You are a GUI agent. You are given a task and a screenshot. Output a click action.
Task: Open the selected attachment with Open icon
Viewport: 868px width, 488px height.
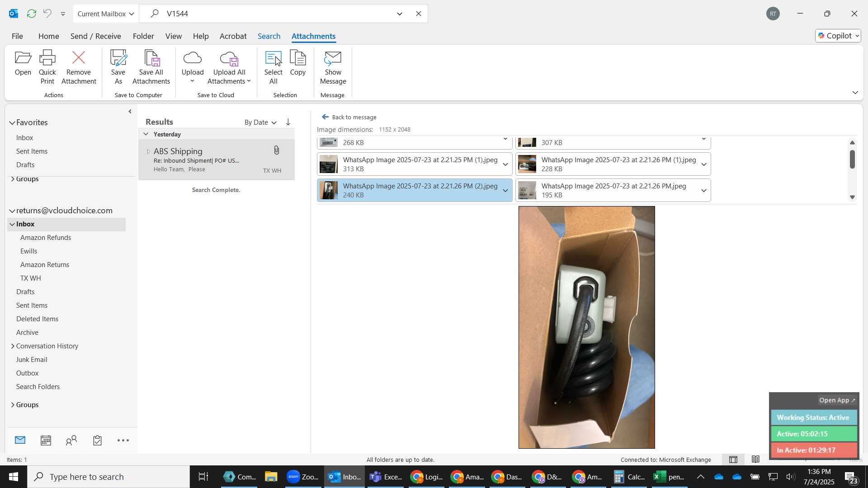(23, 63)
